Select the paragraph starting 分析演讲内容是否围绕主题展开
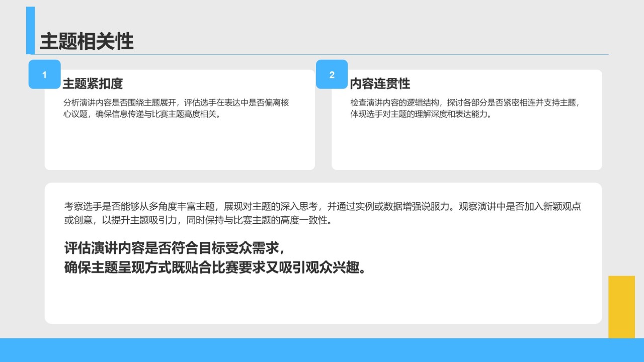Image resolution: width=644 pixels, height=362 pixels. [176, 108]
